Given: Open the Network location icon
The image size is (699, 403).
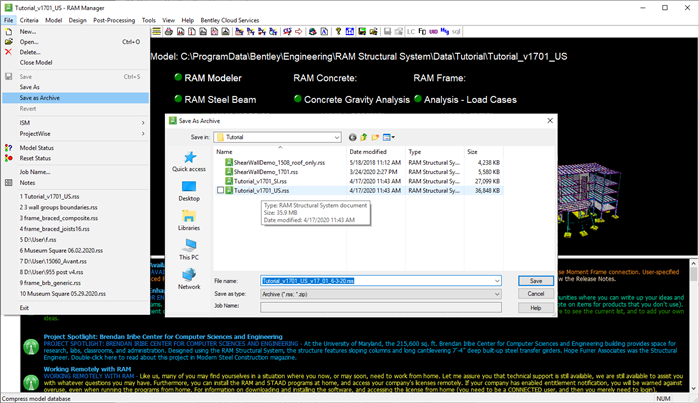Looking at the screenshot, I should (x=189, y=277).
